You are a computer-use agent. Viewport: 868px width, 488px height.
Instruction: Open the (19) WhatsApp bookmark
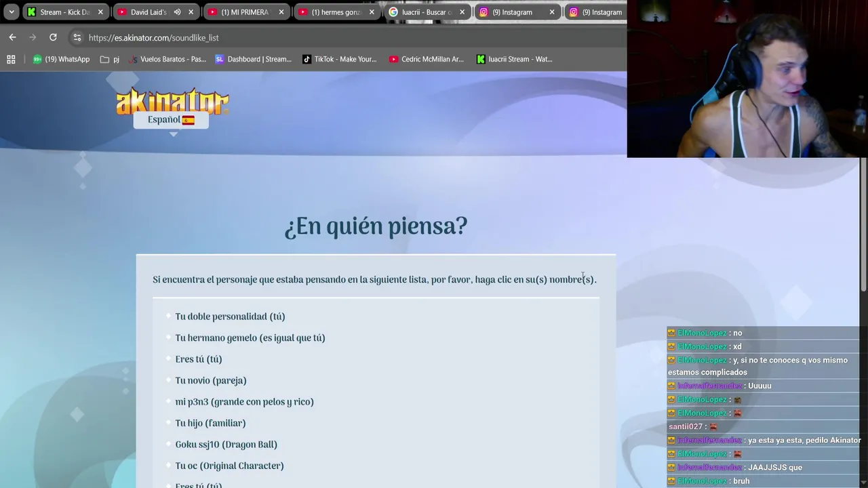[x=61, y=59]
